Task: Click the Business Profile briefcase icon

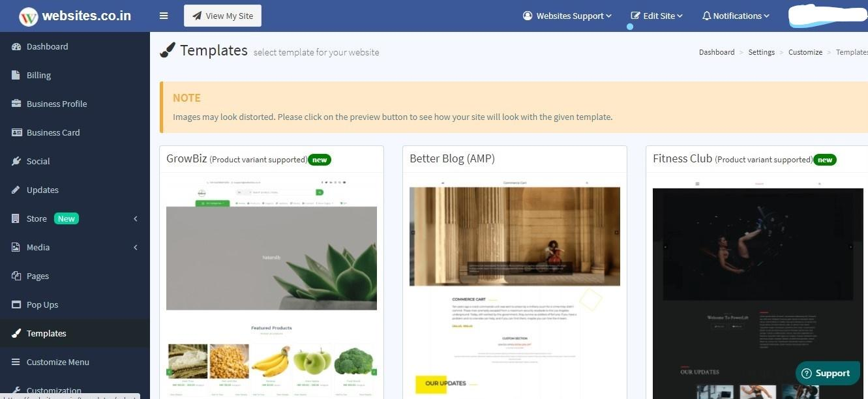Action: (x=16, y=104)
